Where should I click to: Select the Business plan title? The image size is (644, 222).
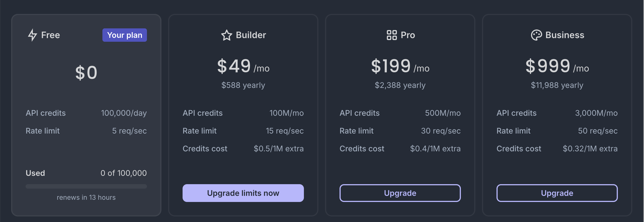(x=565, y=35)
